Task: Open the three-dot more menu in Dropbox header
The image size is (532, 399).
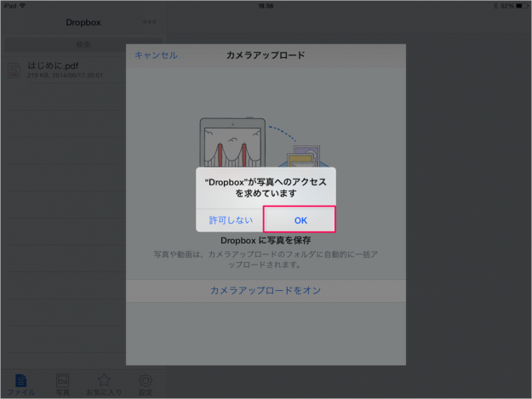Action: (x=149, y=22)
